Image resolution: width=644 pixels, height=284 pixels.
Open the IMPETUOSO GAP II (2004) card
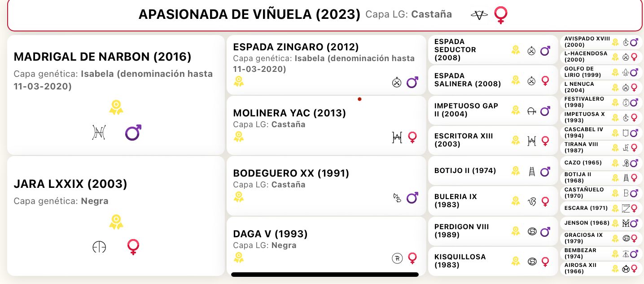(x=492, y=110)
